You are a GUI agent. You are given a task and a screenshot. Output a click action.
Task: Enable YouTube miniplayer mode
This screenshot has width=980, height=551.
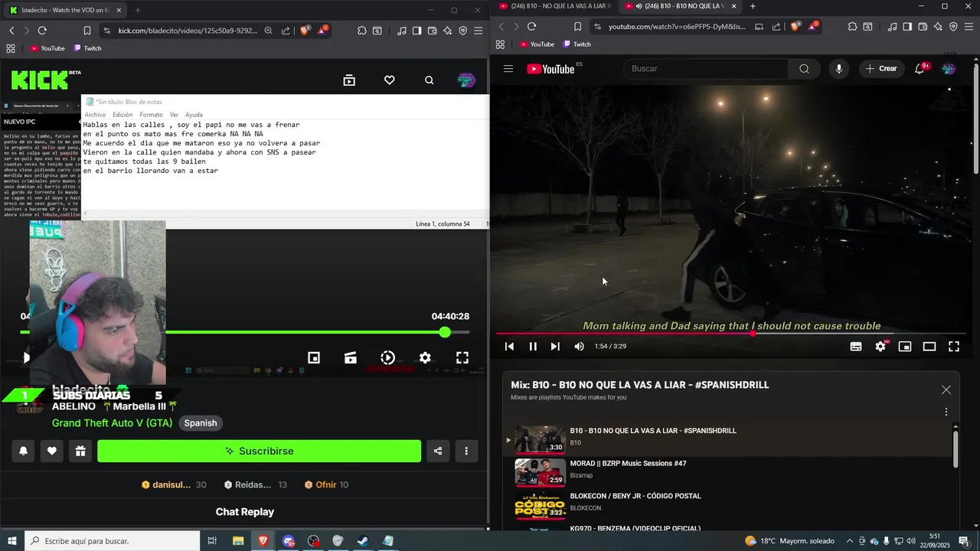(905, 347)
